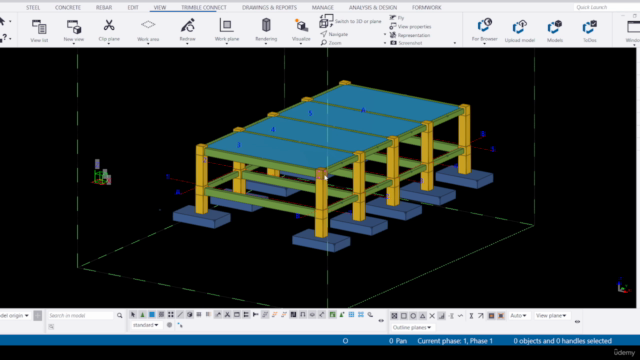Open the View list tool
Viewport: 640px width, 360px height.
click(39, 31)
